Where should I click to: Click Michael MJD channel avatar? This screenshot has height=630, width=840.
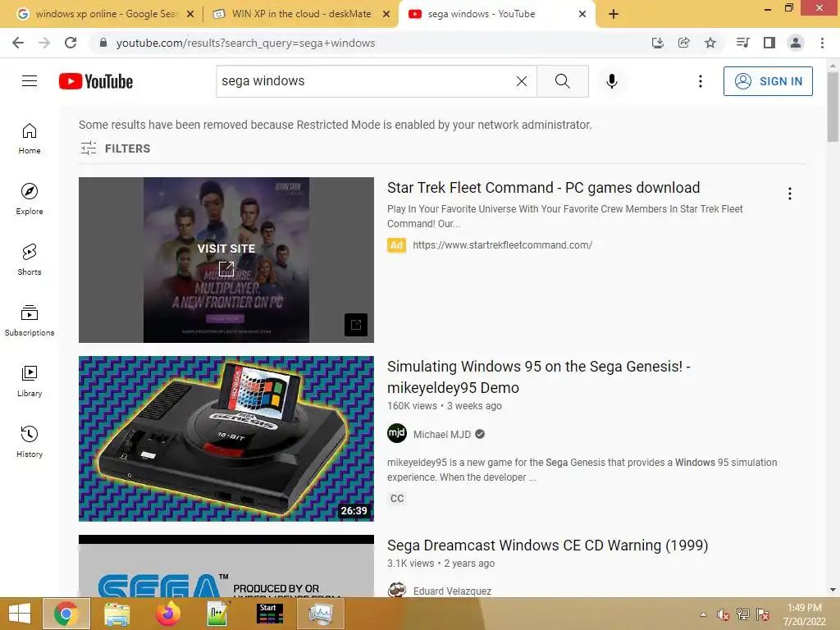[x=397, y=433]
